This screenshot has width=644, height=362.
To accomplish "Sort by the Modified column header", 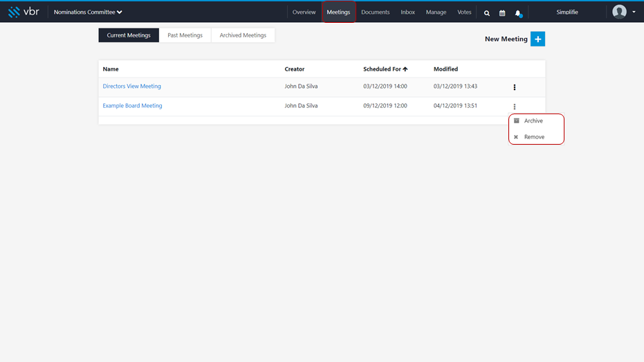I will (445, 69).
